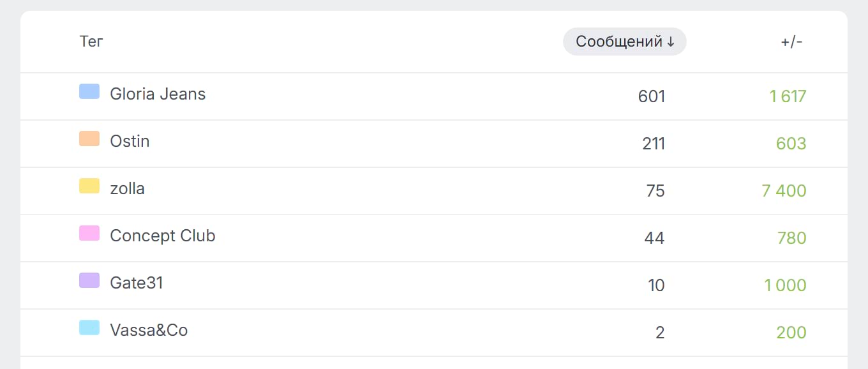Click the 1 000 value for Gate31

point(785,285)
